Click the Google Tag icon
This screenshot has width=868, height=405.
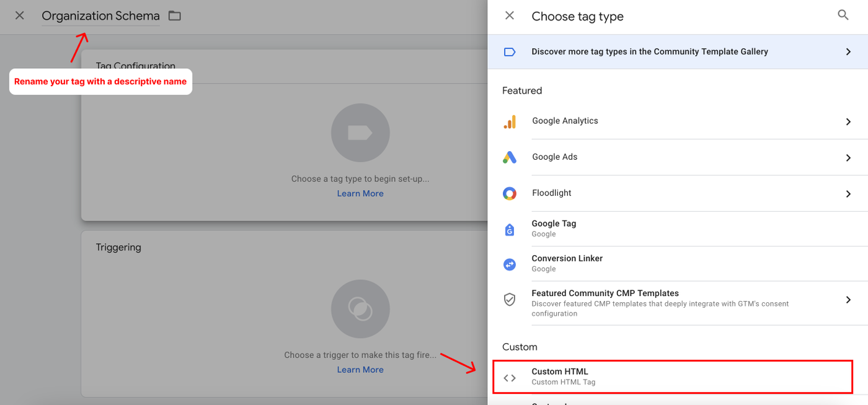pyautogui.click(x=510, y=229)
